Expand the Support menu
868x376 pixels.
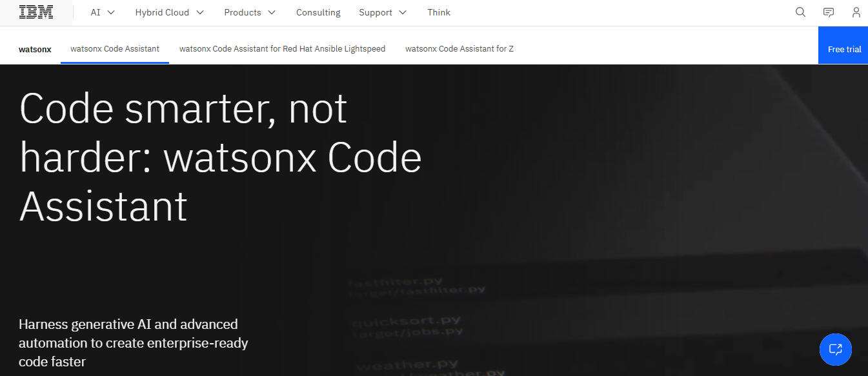pyautogui.click(x=383, y=12)
